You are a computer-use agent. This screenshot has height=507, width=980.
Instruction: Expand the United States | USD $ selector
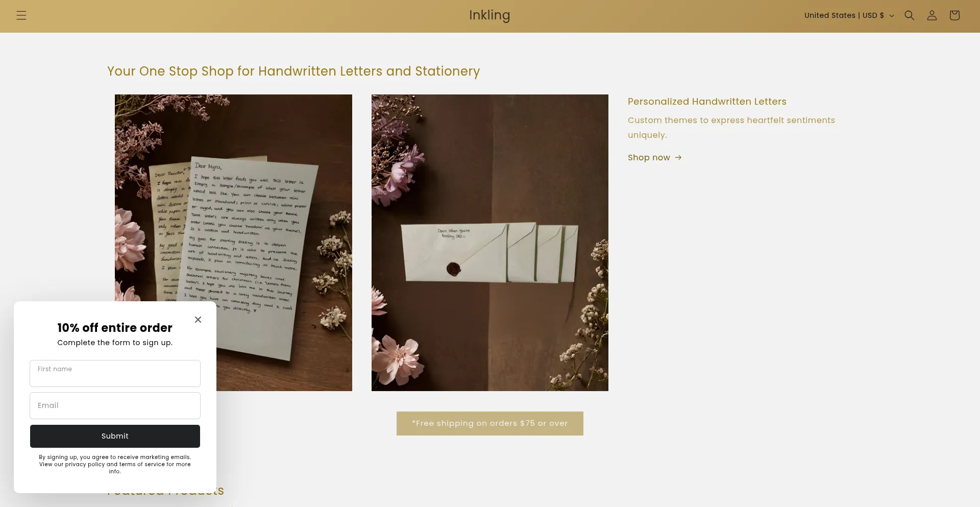849,15
